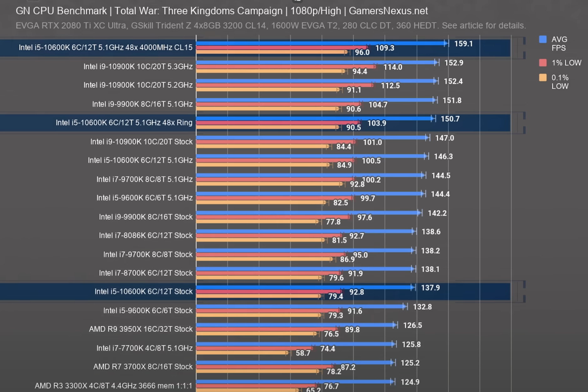
Task: Select the 'AMD R7 3700X 8C/16T Stock' label
Action: (143, 367)
